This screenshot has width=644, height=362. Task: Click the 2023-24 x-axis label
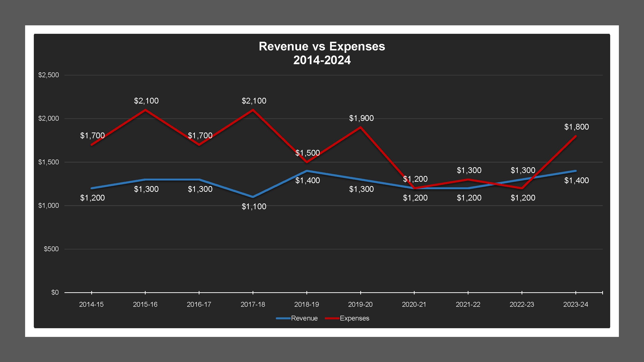(x=576, y=305)
